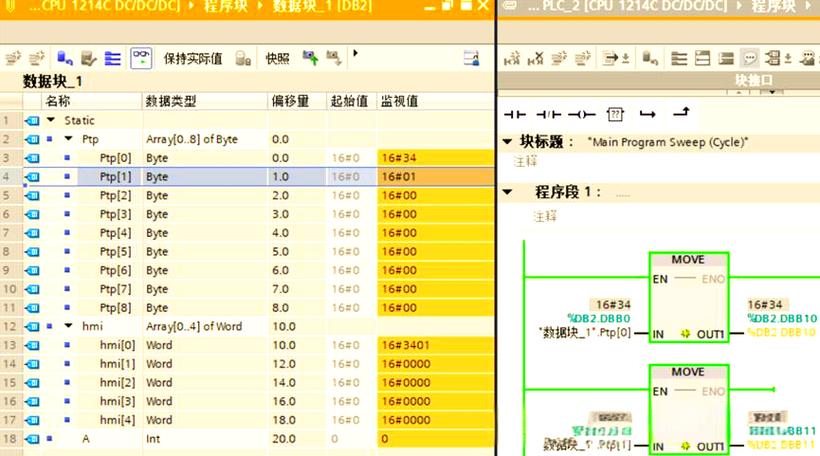This screenshot has height=456, width=820.
Task: Click the page with black arrow icon in Main toolbar
Action: coord(610,58)
